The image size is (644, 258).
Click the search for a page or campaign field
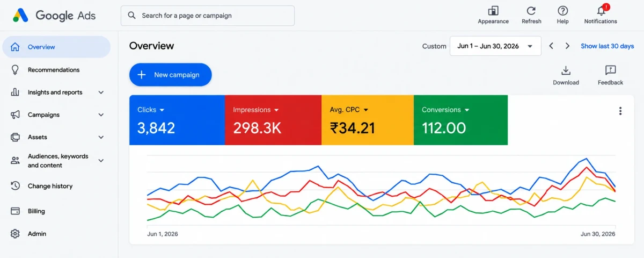pos(208,16)
